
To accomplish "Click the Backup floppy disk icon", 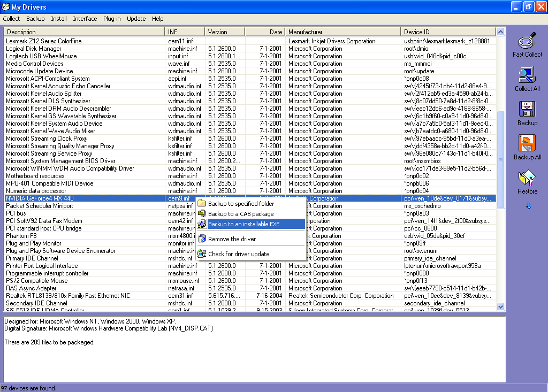I will 527,110.
